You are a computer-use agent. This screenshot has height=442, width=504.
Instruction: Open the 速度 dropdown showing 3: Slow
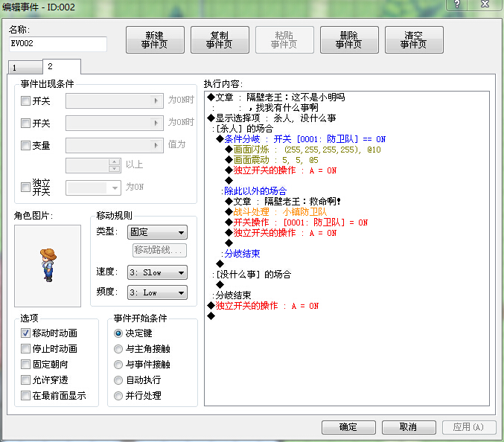[x=158, y=273]
